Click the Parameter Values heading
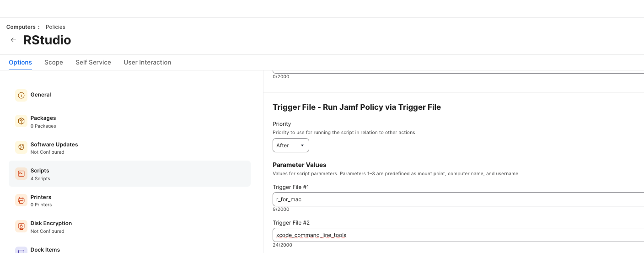 click(300, 165)
